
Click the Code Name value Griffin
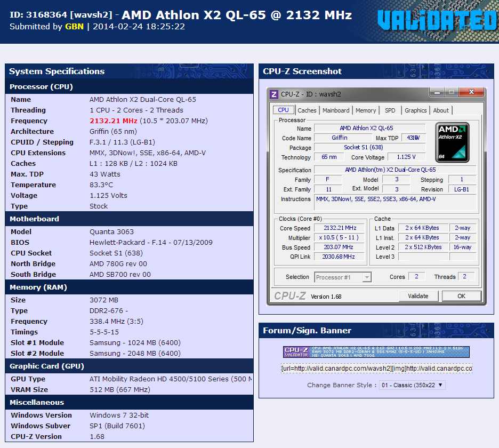pyautogui.click(x=343, y=138)
